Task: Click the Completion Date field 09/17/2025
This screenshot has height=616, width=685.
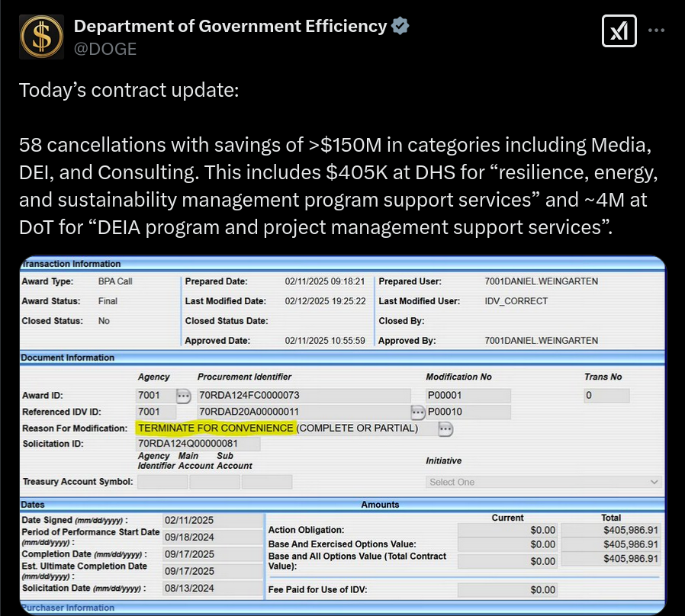Action: 212,554
